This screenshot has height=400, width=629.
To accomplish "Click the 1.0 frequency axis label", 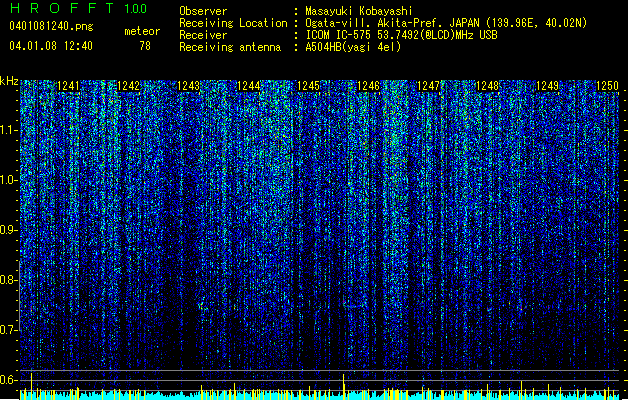I will pos(9,180).
